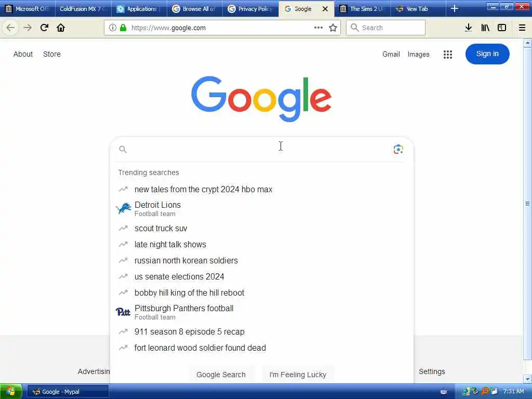Open the Library bookshelf icon
The height and width of the screenshot is (399, 532).
coord(485,28)
